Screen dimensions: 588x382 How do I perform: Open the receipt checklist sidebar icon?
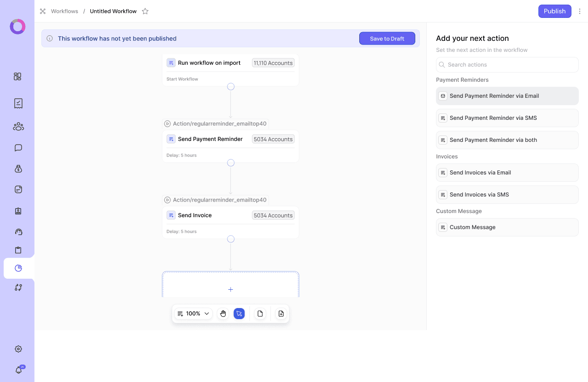click(x=18, y=103)
